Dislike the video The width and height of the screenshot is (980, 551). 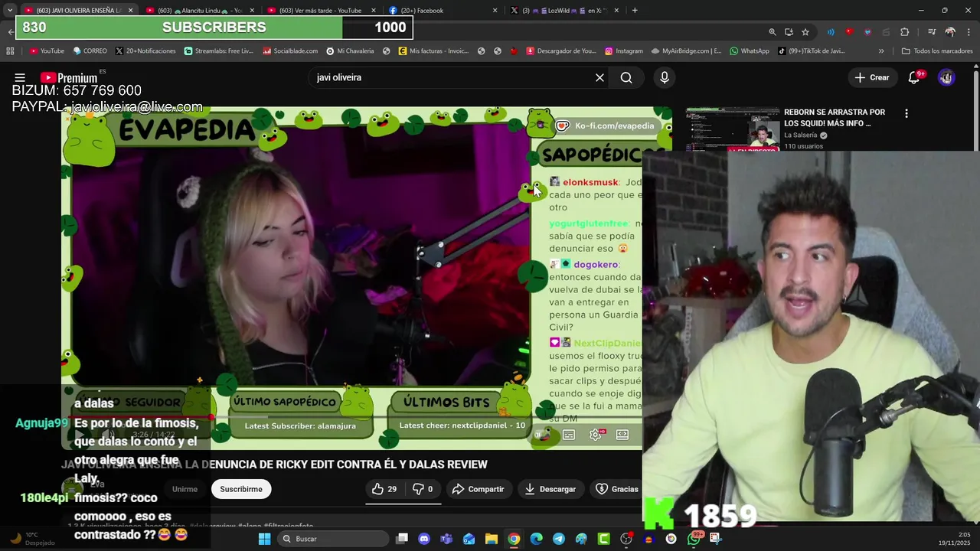[423, 489]
